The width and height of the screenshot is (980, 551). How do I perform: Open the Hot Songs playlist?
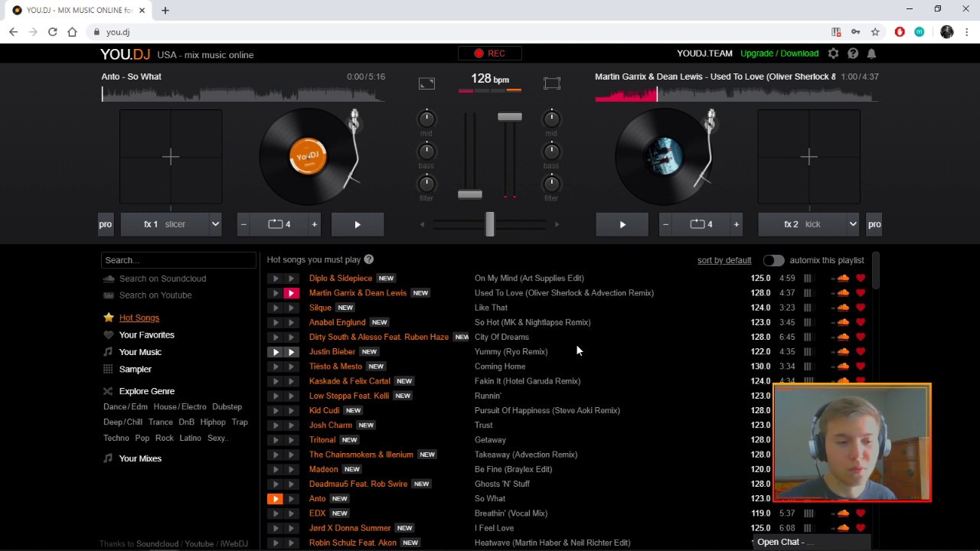139,318
